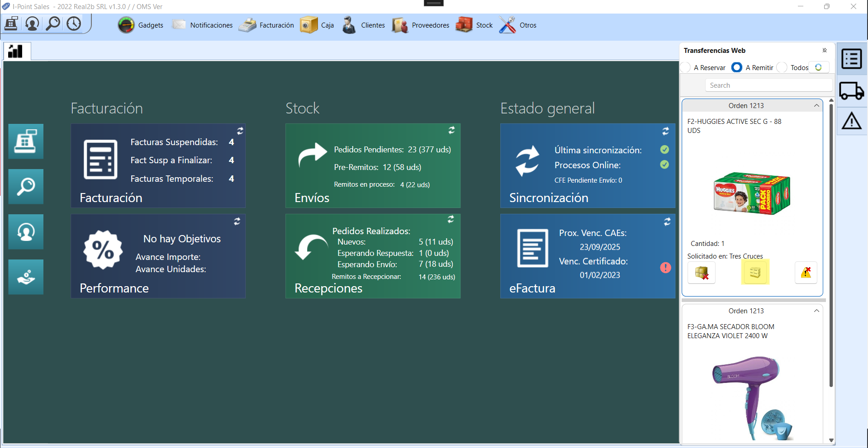
Task: Open the customer headset icon in top toolbar
Action: tap(32, 24)
